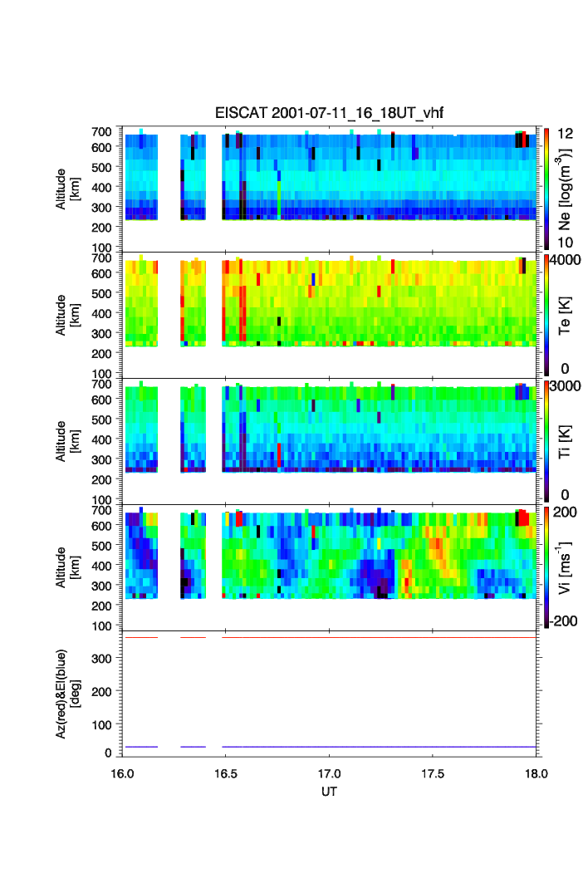Click the 4000 maximum label on Te color bar
The height and width of the screenshot is (883, 588).
(x=569, y=259)
